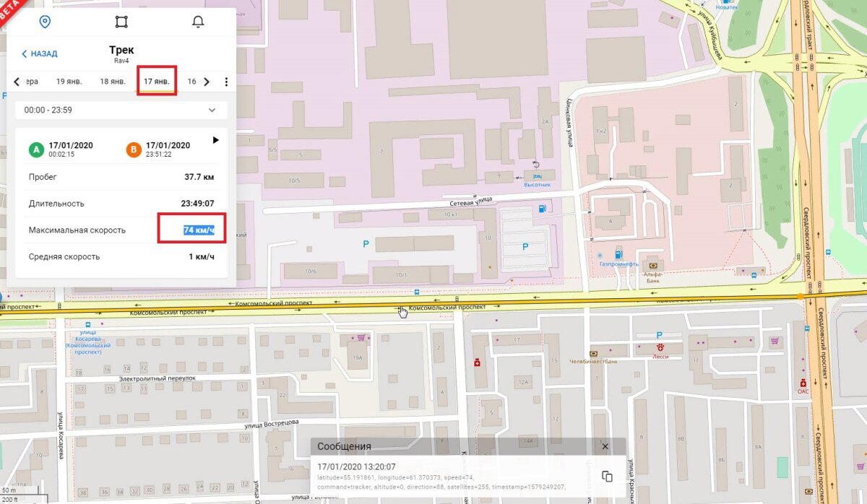Click the Газпромнефть fuel station icon

click(618, 255)
